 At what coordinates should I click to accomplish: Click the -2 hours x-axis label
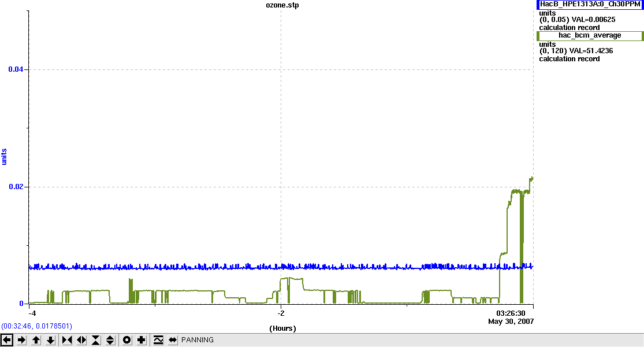281,313
